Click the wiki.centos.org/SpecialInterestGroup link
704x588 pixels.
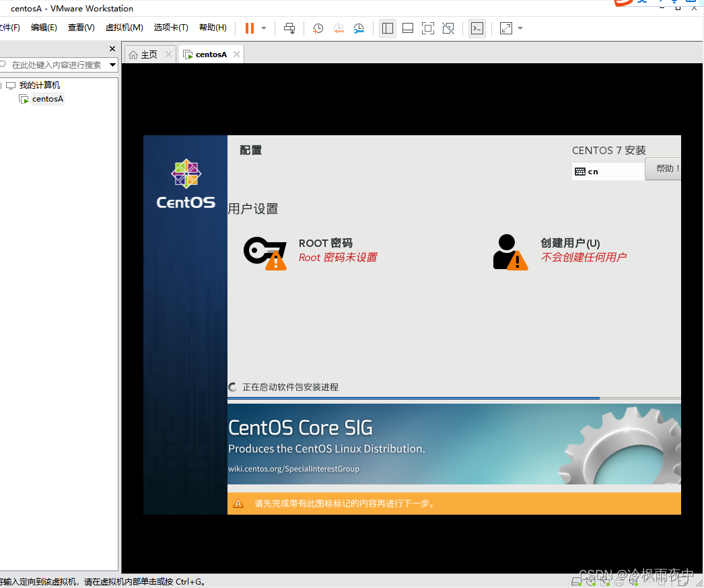[x=293, y=469]
